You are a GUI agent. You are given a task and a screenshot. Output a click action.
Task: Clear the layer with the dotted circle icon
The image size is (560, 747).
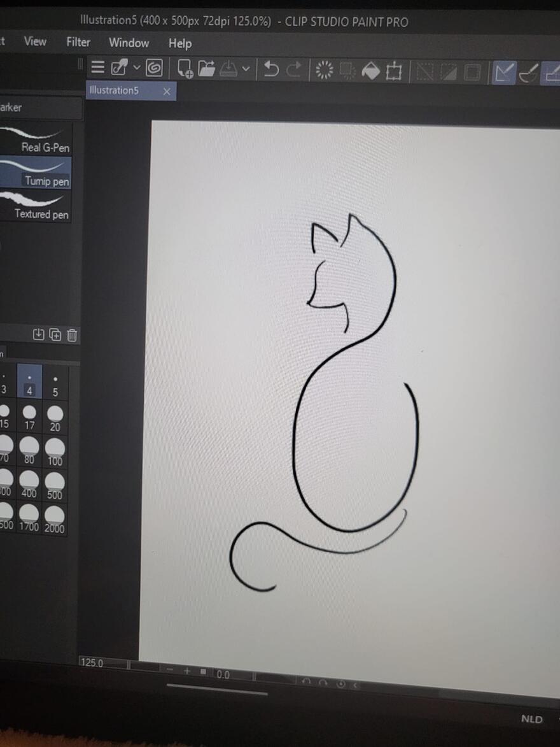[x=325, y=71]
